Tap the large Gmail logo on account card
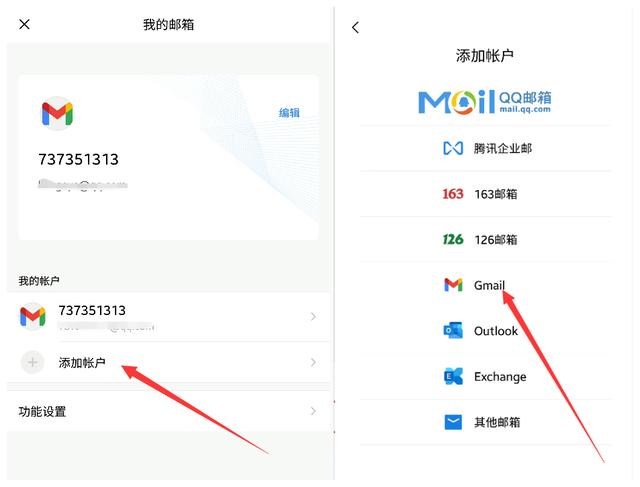 [57, 114]
